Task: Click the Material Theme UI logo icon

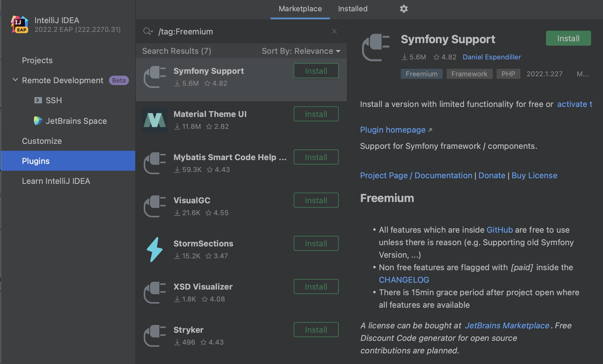Action: click(x=155, y=120)
